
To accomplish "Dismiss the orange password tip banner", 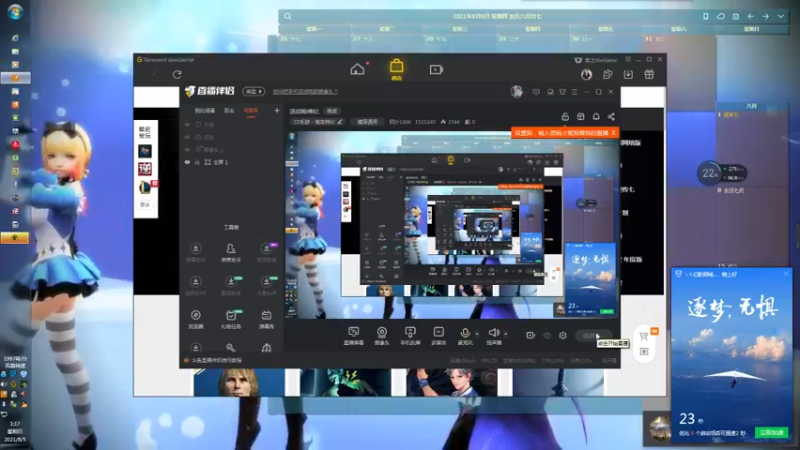I will 613,133.
